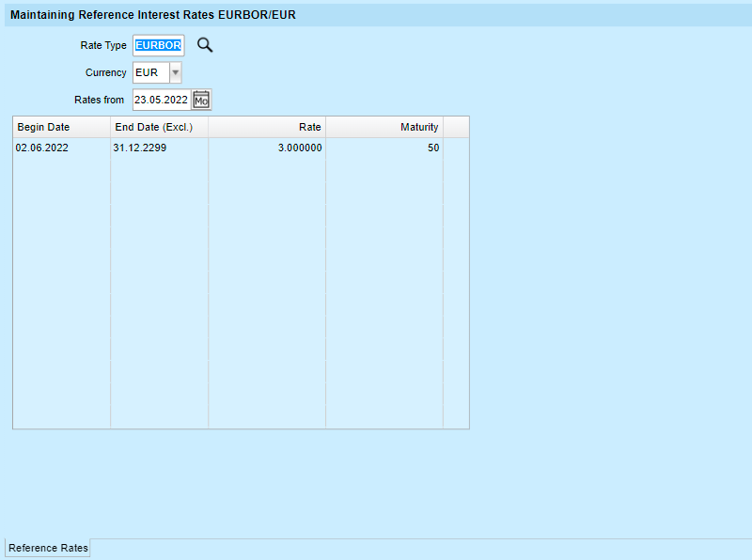Open the calendar picker for Rates from

[201, 100]
